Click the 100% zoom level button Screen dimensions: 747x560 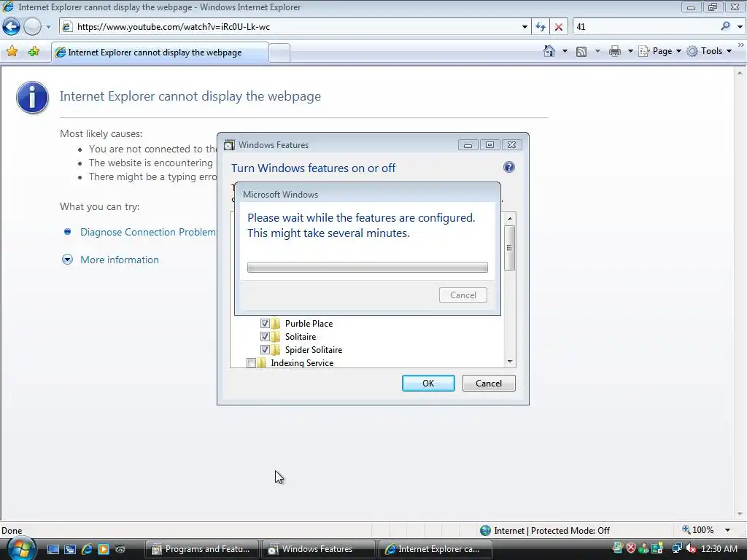(x=698, y=530)
